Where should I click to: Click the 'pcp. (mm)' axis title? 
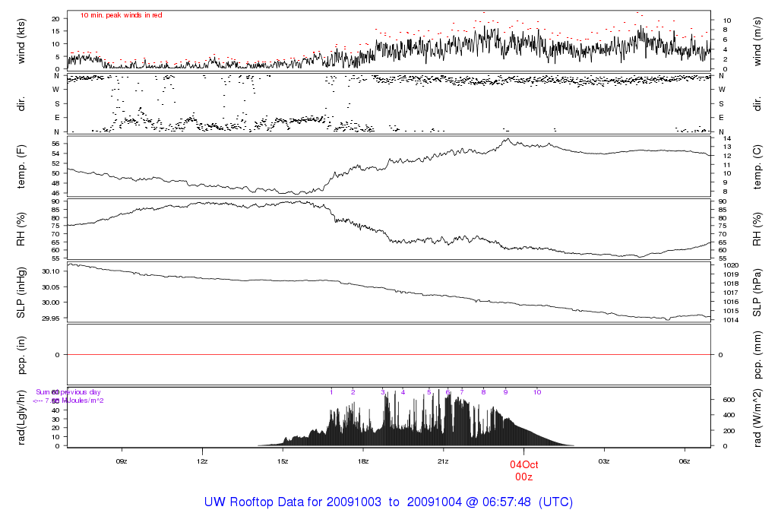(x=757, y=355)
